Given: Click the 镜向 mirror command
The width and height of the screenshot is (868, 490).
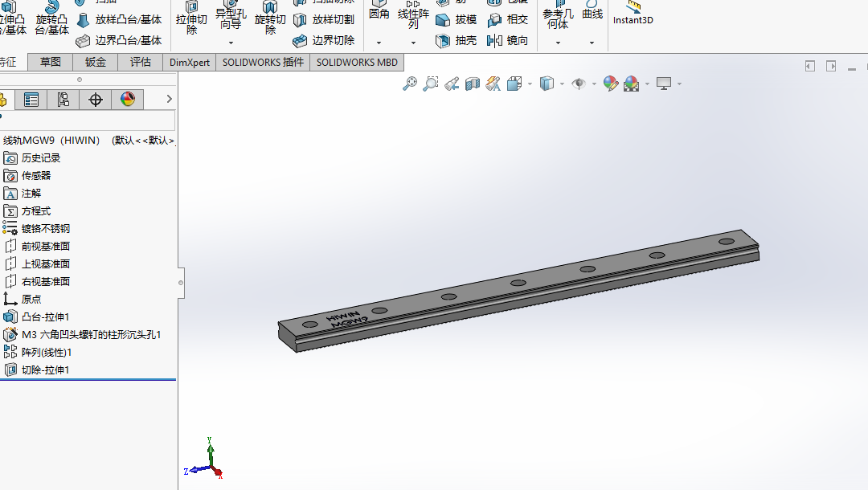Looking at the screenshot, I should click(x=508, y=40).
